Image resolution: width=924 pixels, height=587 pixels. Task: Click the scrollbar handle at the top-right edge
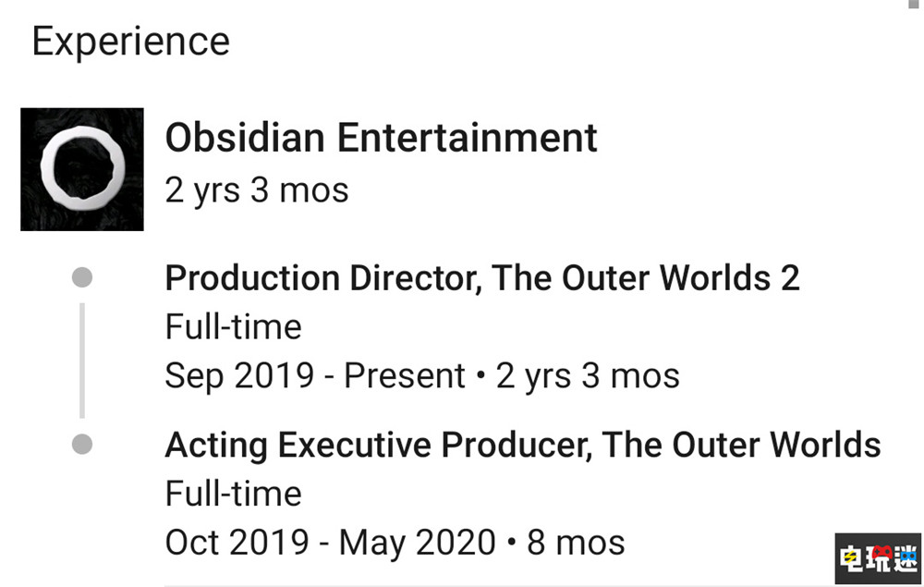click(x=914, y=4)
